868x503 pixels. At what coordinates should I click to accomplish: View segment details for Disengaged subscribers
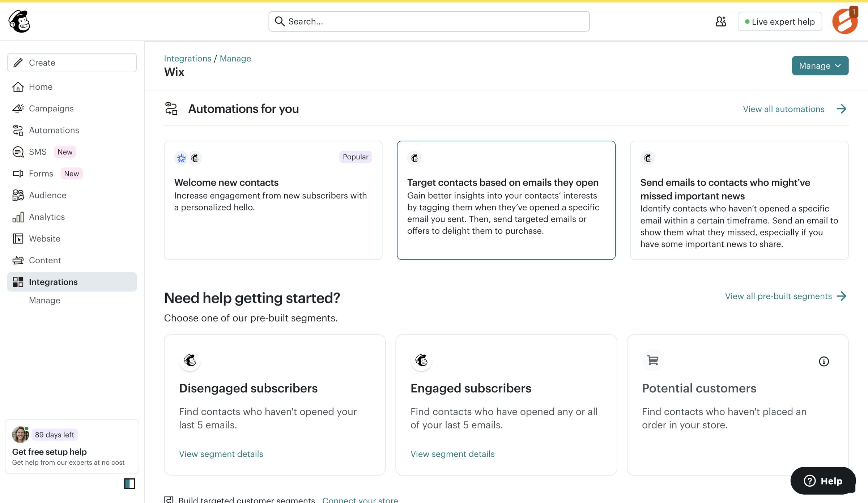(221, 454)
